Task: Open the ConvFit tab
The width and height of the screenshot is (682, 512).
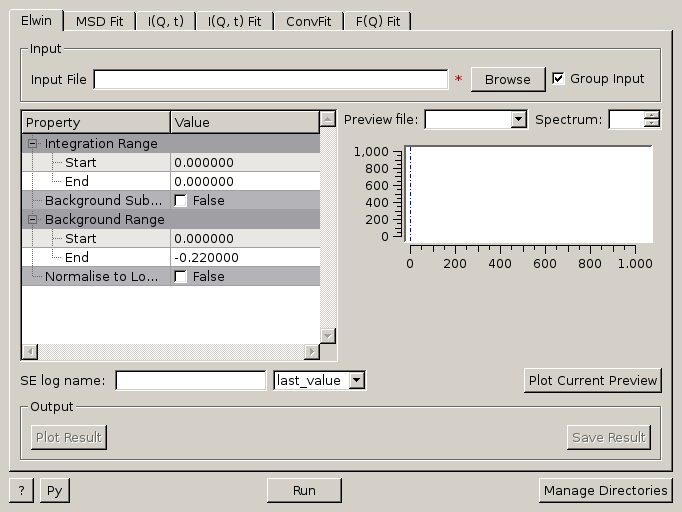Action: point(309,21)
